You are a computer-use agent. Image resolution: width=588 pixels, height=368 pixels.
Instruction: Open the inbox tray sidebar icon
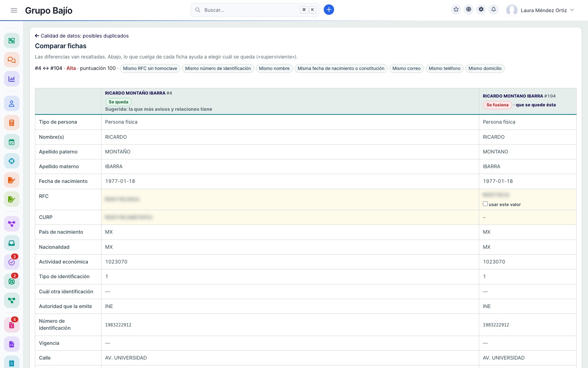pyautogui.click(x=12, y=243)
